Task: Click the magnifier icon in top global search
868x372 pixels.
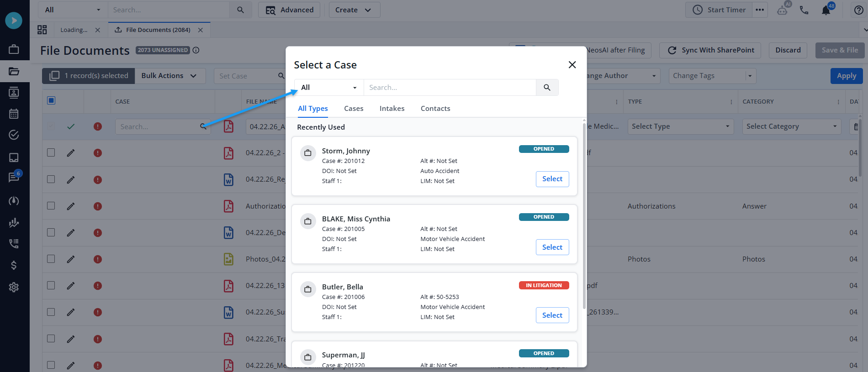Action: pos(240,10)
